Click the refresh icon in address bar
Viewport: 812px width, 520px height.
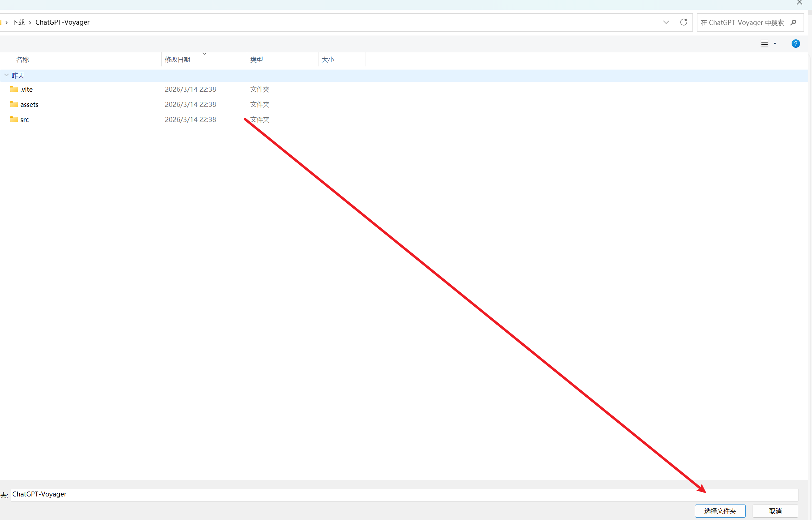(683, 22)
